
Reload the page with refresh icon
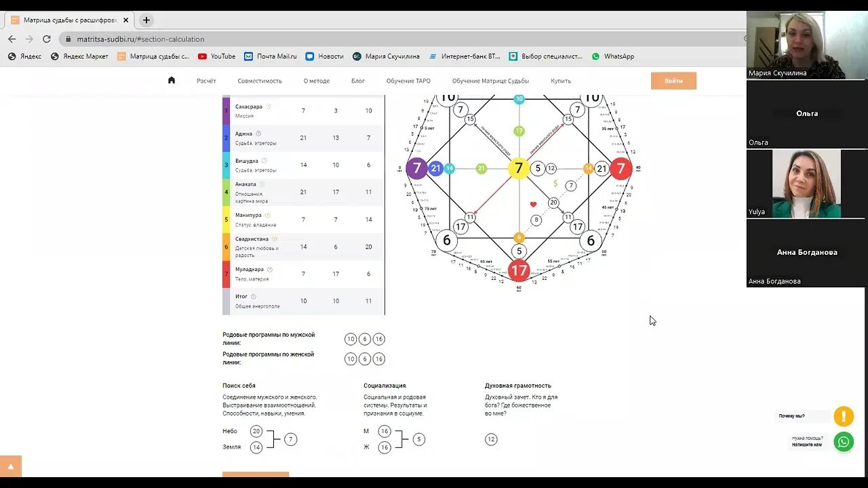[x=47, y=39]
